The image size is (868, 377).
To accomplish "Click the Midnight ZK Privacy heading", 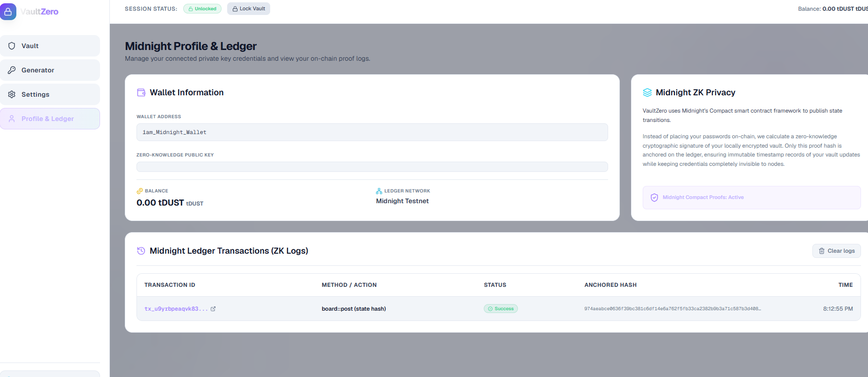I will 696,92.
